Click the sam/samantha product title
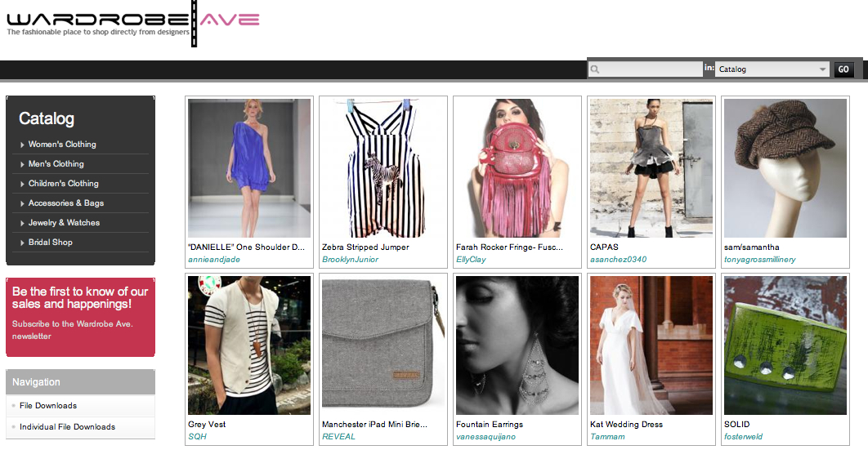The width and height of the screenshot is (868, 450). coord(751,247)
